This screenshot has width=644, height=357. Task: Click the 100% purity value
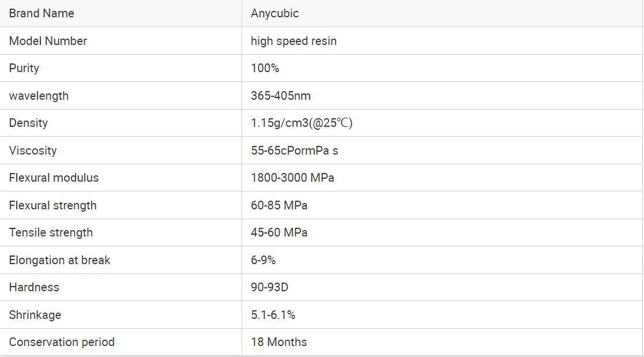(x=265, y=68)
